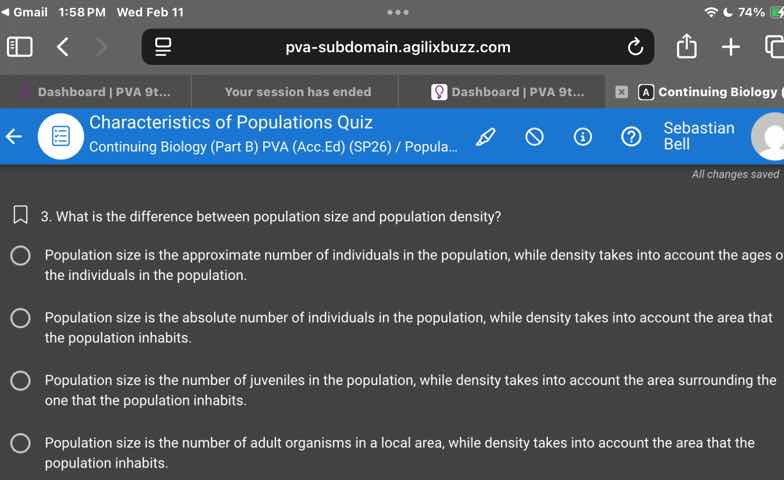
Task: Select answer about number of juveniles
Action: [20, 380]
